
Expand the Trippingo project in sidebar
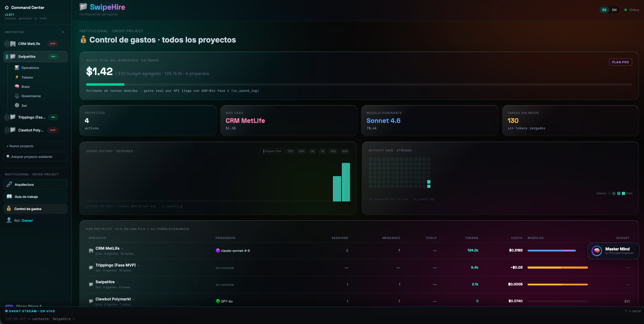point(7,117)
